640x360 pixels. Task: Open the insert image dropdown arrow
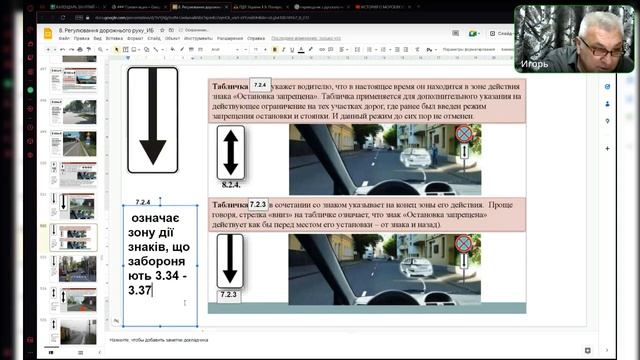pyautogui.click(x=139, y=49)
